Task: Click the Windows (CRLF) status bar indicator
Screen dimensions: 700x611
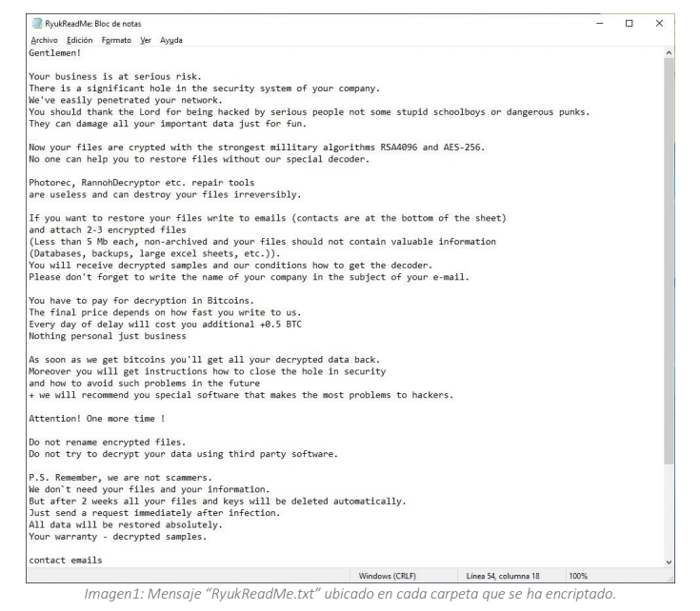Action: click(387, 576)
